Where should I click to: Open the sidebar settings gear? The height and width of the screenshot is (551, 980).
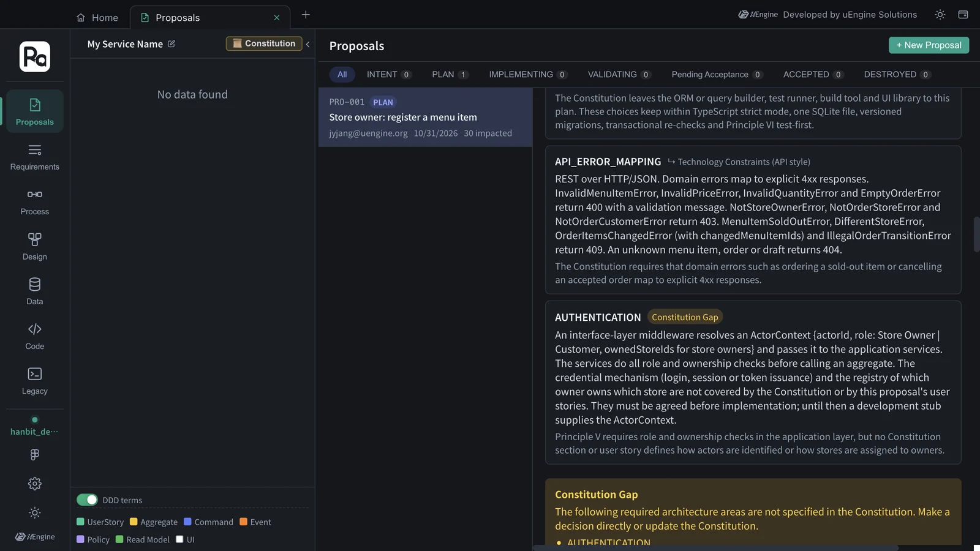point(35,484)
